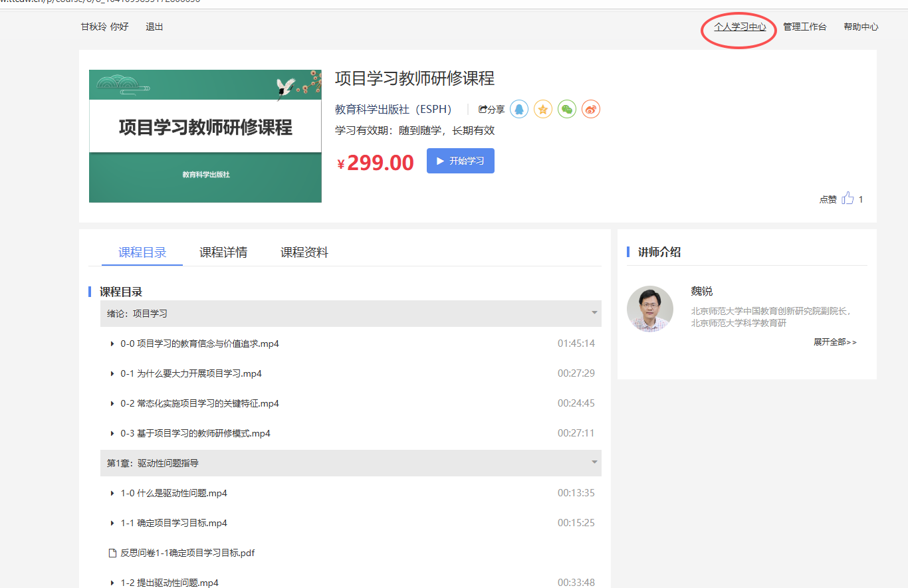
Task: Expand the instructor intro via 展开全部>>
Action: tap(834, 340)
